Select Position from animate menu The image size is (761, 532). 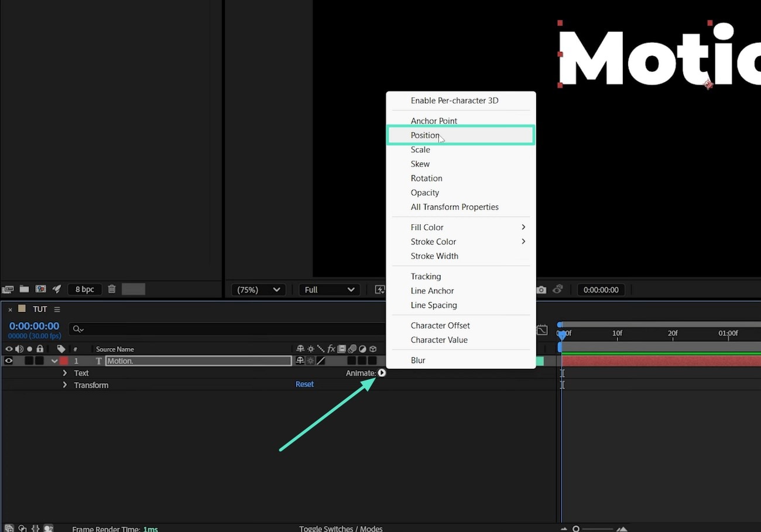[461, 135]
